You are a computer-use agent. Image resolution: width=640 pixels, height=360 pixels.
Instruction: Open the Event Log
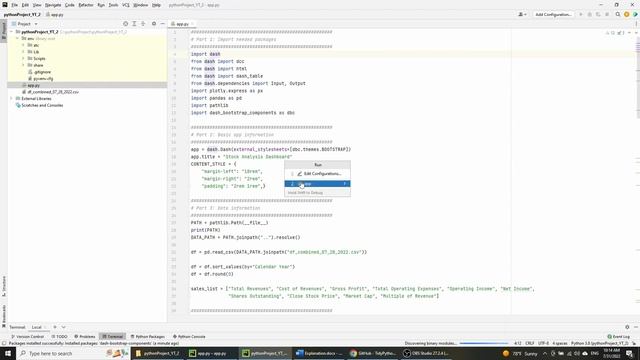[619, 336]
